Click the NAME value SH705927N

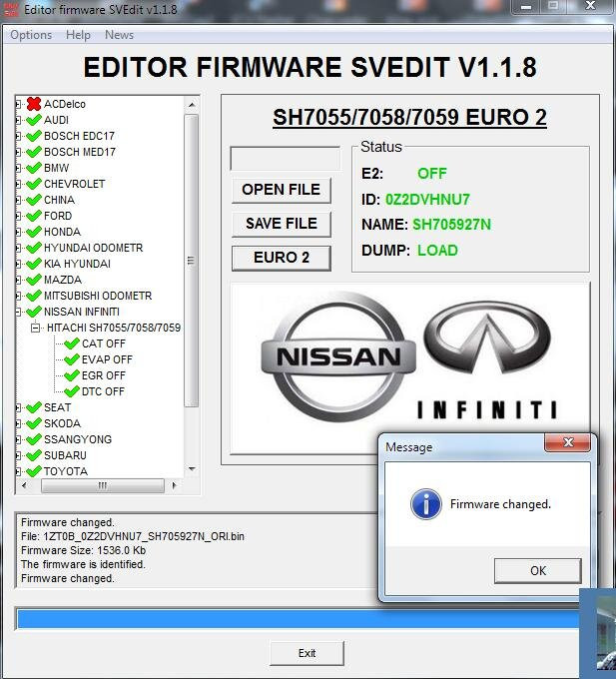click(x=451, y=225)
